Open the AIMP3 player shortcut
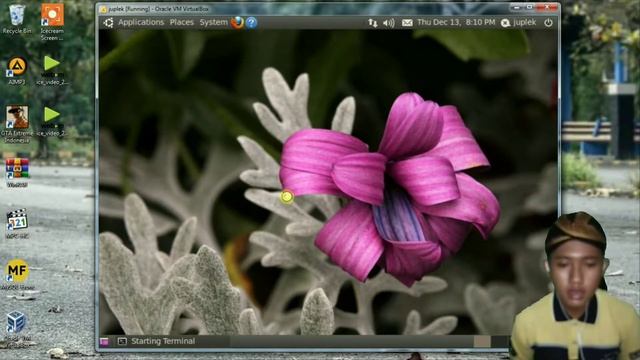Viewport: 640px width, 360px height. (x=17, y=70)
